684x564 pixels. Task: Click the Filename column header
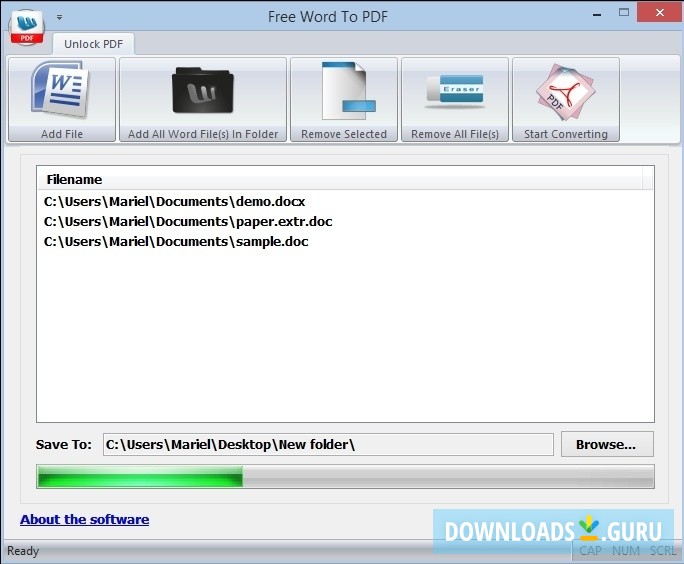[340, 179]
